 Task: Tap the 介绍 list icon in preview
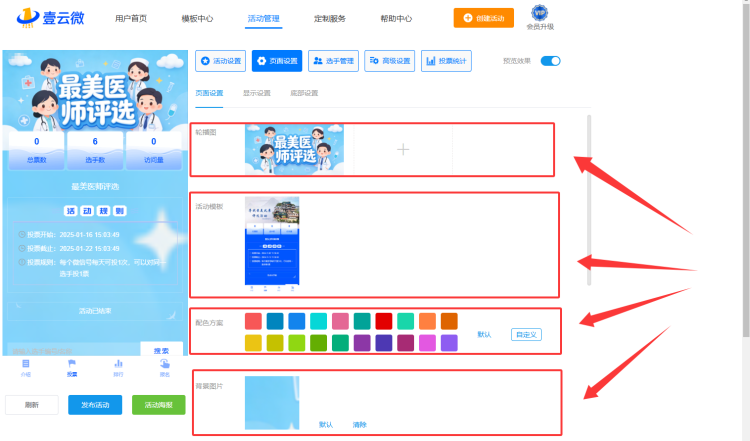tap(26, 364)
